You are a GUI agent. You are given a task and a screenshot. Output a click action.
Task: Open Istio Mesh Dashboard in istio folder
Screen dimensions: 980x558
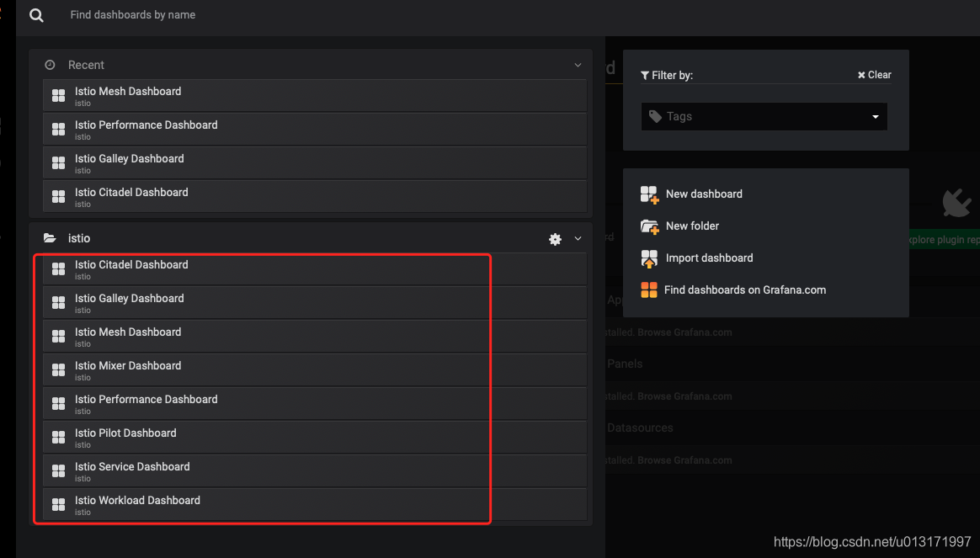coord(314,337)
